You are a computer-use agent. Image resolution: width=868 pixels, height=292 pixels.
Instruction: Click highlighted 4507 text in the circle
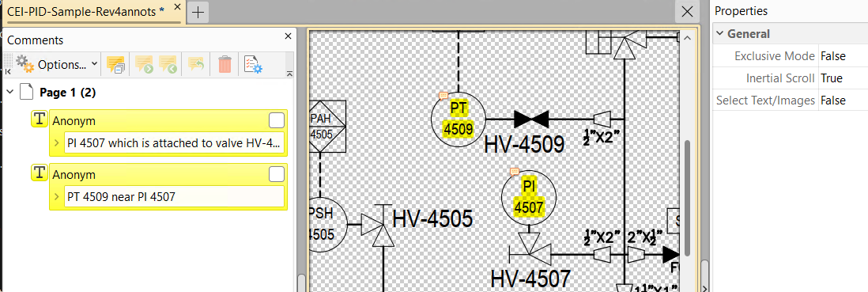(529, 208)
